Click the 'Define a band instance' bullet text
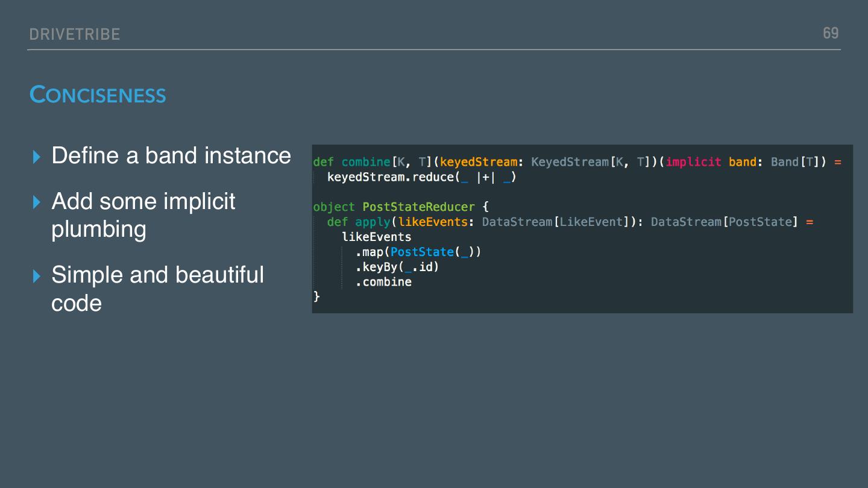This screenshot has height=488, width=868. 171,156
